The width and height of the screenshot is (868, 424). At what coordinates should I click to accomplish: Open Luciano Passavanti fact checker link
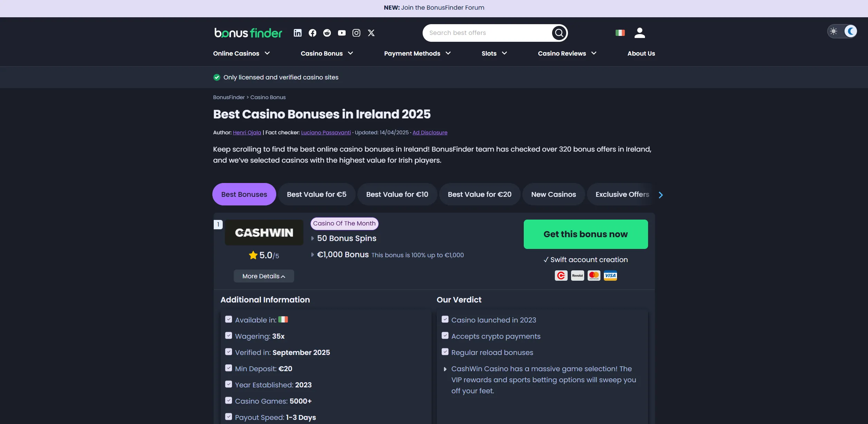point(326,132)
